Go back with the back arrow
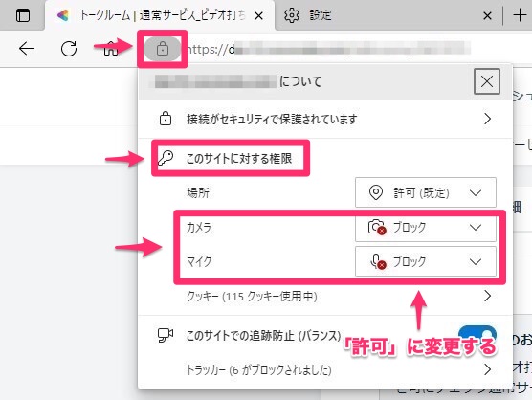The height and width of the screenshot is (400, 532). [27, 49]
